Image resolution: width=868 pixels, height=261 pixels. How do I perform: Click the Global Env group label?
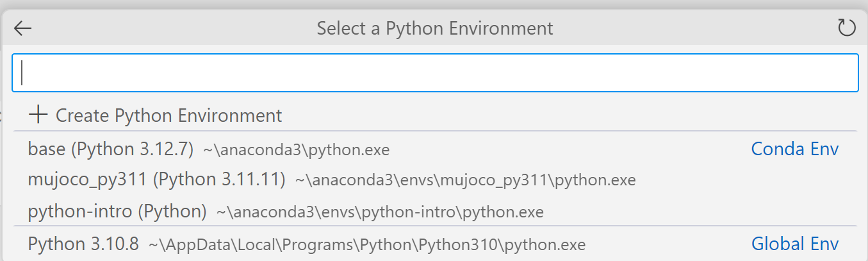pyautogui.click(x=794, y=244)
